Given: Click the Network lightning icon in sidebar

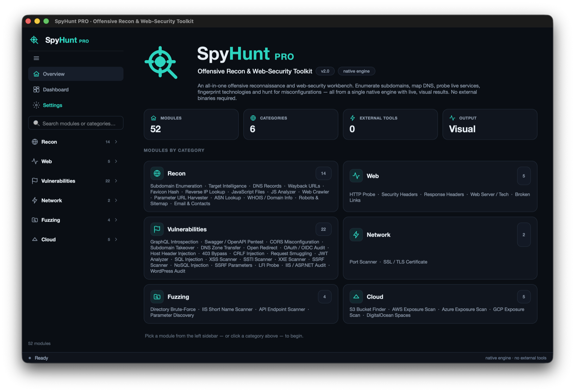Looking at the screenshot, I should tap(35, 200).
